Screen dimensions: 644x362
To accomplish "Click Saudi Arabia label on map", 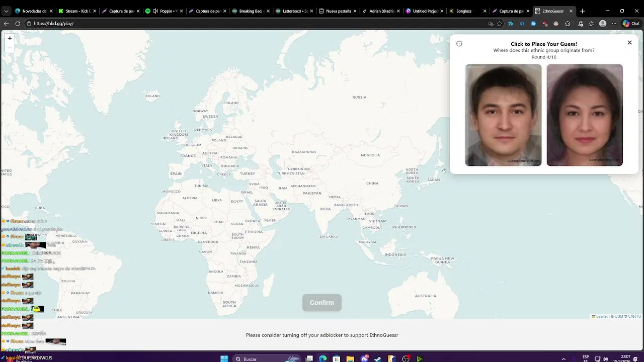I will [x=260, y=203].
